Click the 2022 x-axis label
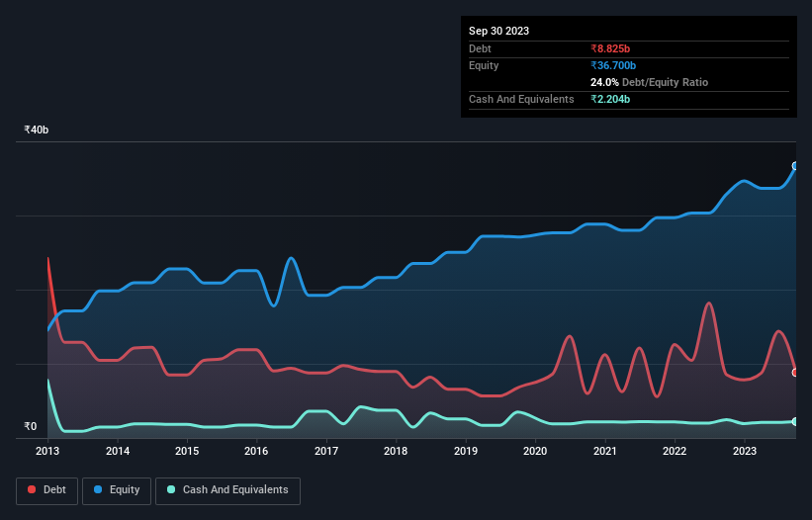Viewport: 812px width, 520px height. 675,451
